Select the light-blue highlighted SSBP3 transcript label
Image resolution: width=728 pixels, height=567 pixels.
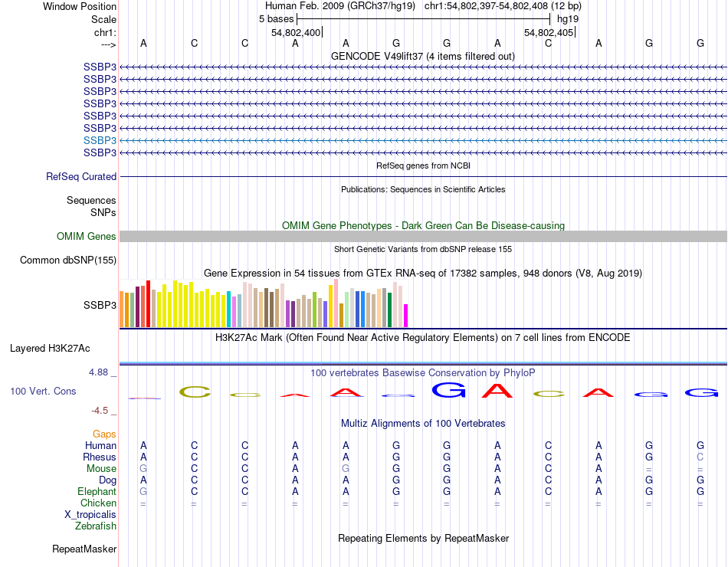(100, 140)
